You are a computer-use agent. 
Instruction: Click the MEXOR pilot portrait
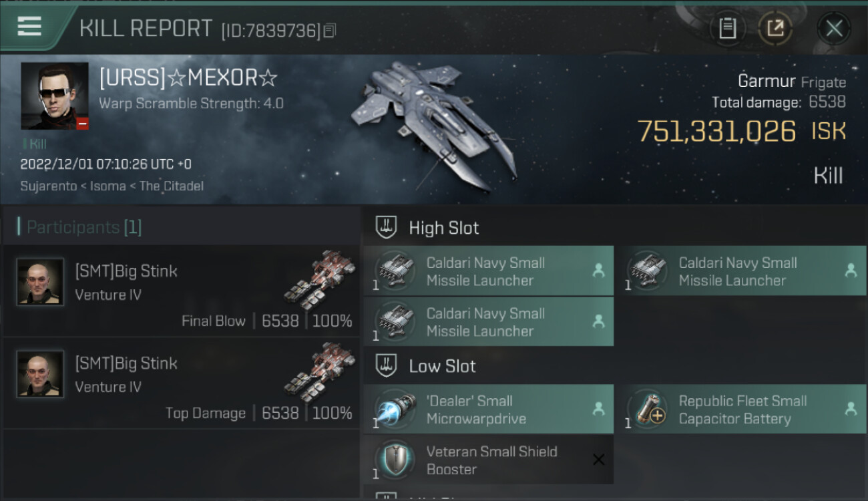[x=55, y=96]
